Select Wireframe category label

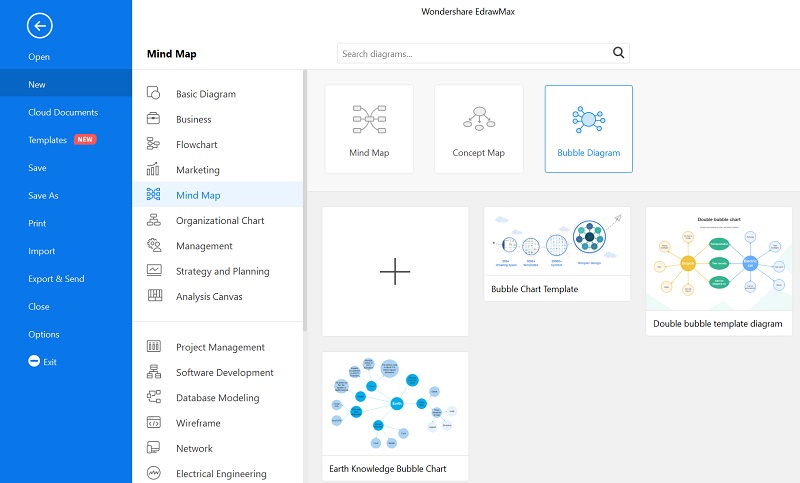coord(198,423)
